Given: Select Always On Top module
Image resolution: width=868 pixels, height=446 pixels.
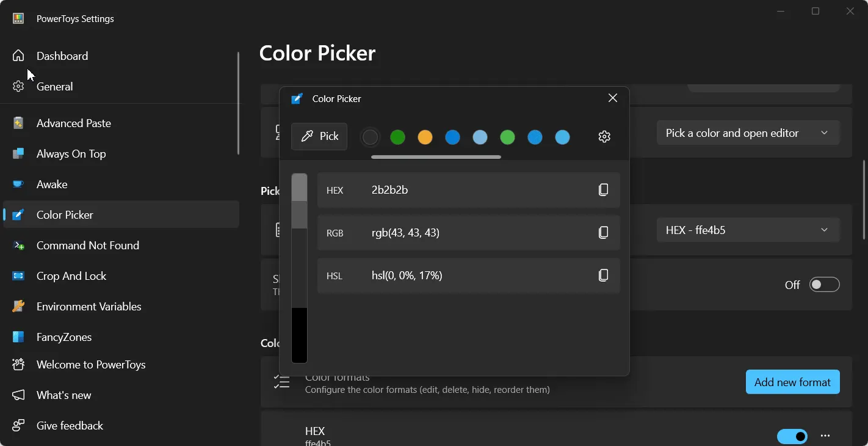Looking at the screenshot, I should coord(121,153).
